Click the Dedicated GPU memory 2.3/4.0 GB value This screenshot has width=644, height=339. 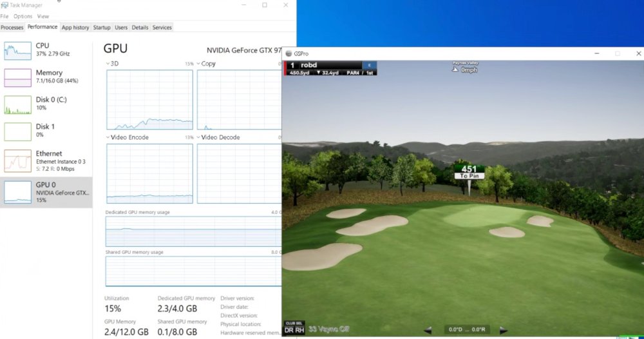point(177,309)
